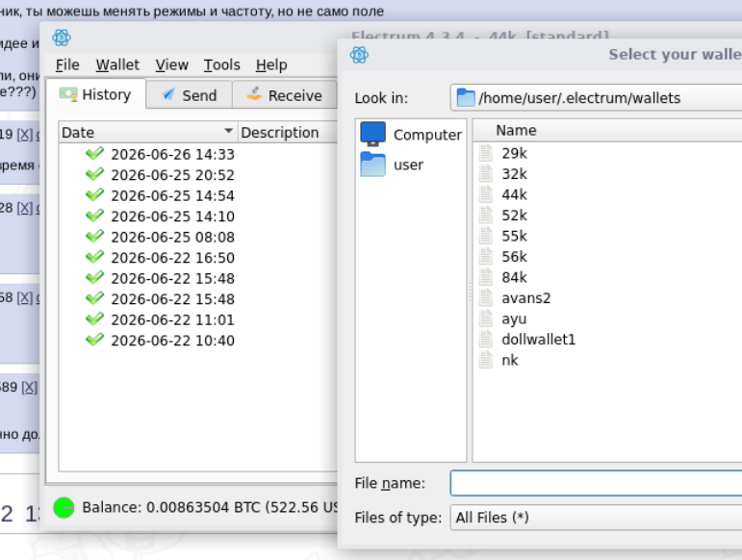
Task: Select Computer in the sidebar
Action: [411, 135]
